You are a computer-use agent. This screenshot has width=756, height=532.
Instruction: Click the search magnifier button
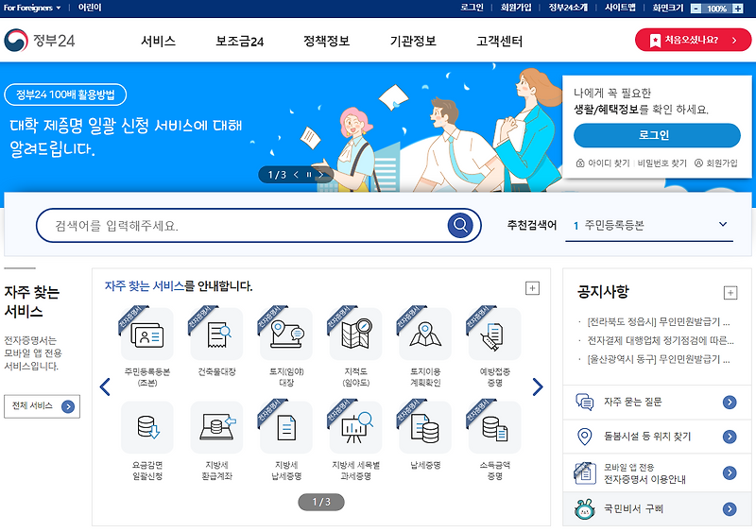coord(460,225)
